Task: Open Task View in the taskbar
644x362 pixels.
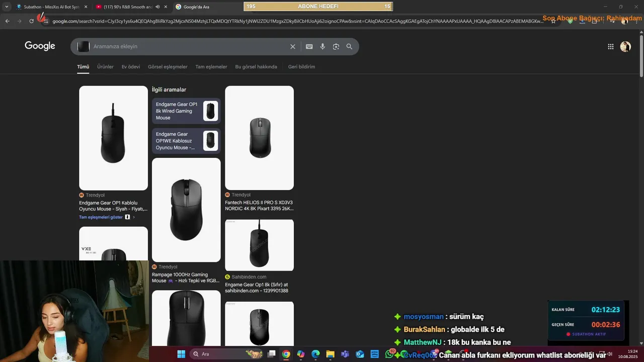Action: pos(272,354)
